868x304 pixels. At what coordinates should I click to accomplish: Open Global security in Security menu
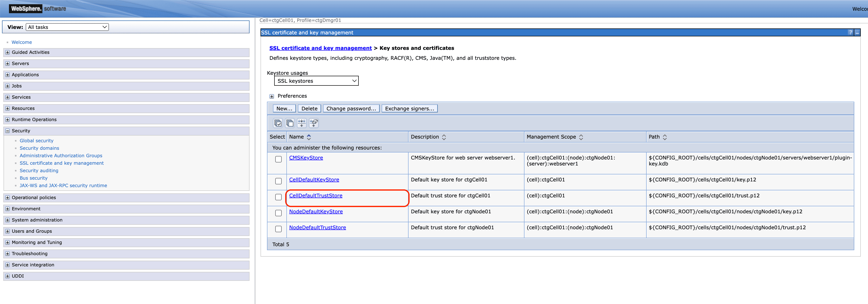[x=36, y=141]
